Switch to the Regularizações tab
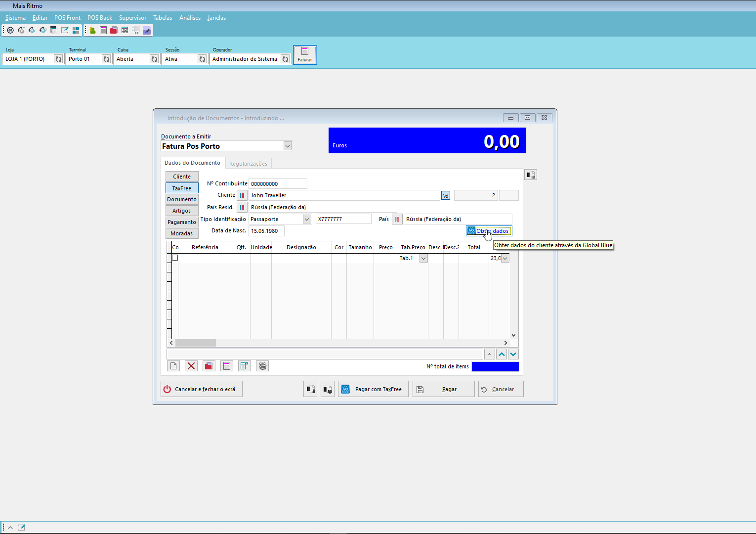Image resolution: width=756 pixels, height=534 pixels. [x=248, y=164]
